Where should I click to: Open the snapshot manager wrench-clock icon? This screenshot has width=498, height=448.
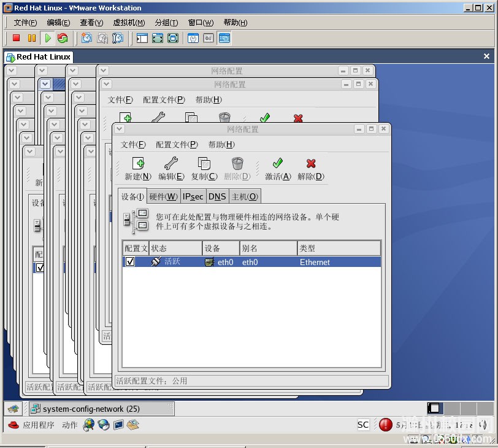[118, 38]
